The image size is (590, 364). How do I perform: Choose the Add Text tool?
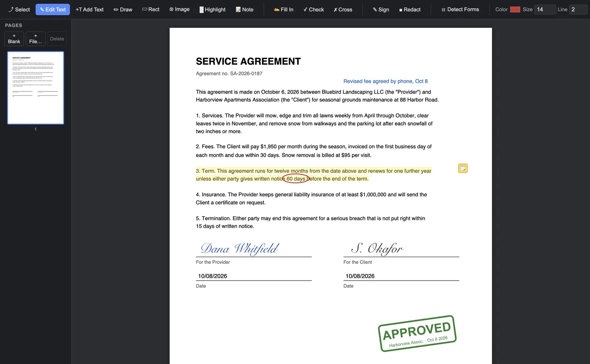click(x=89, y=9)
